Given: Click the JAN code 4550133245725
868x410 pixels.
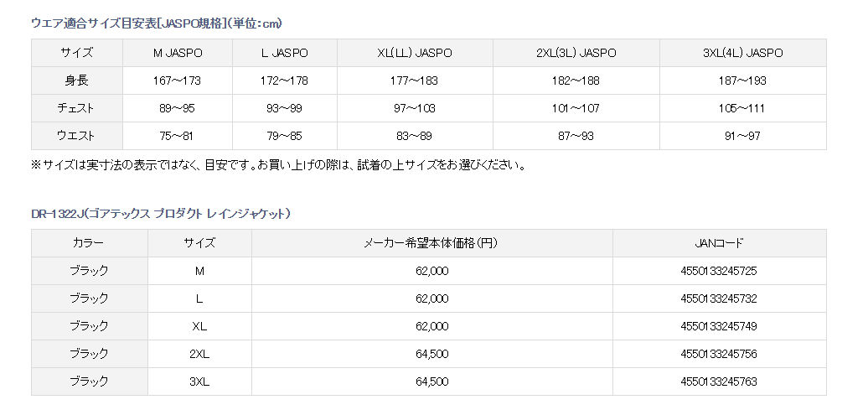Looking at the screenshot, I should click(719, 271).
